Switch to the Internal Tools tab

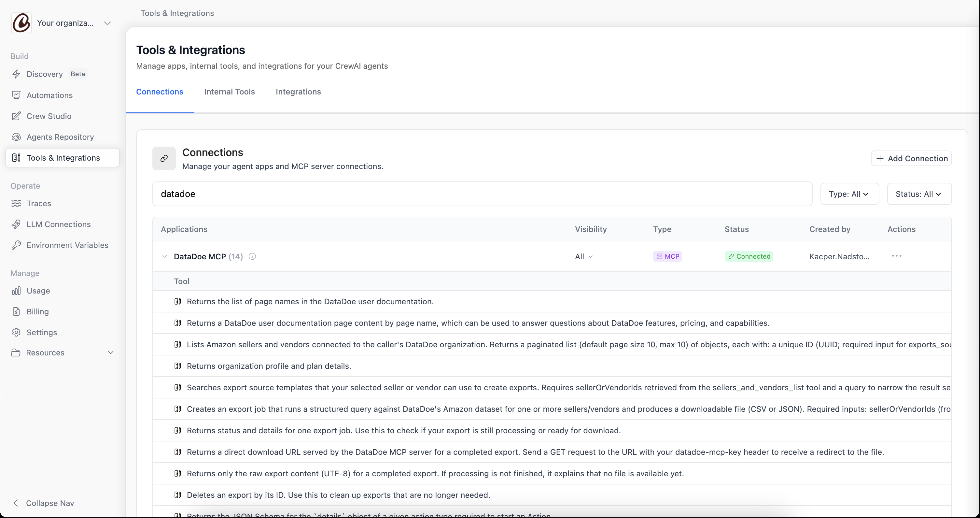click(230, 92)
